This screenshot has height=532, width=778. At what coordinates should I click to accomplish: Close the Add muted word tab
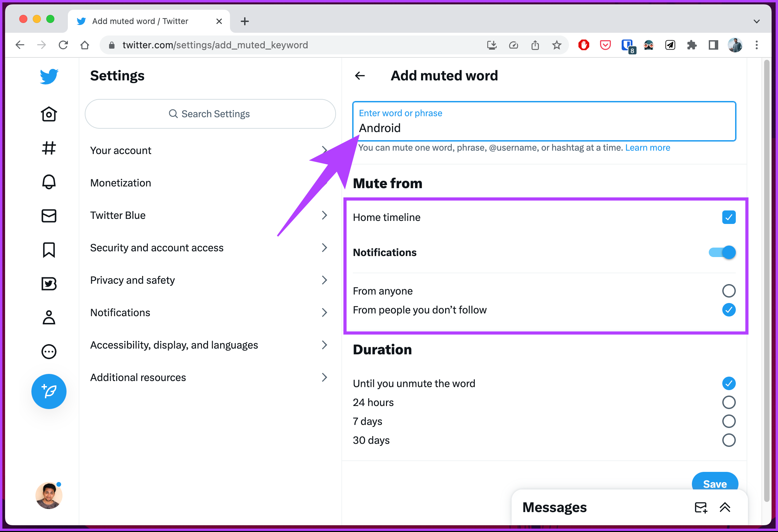pos(219,21)
